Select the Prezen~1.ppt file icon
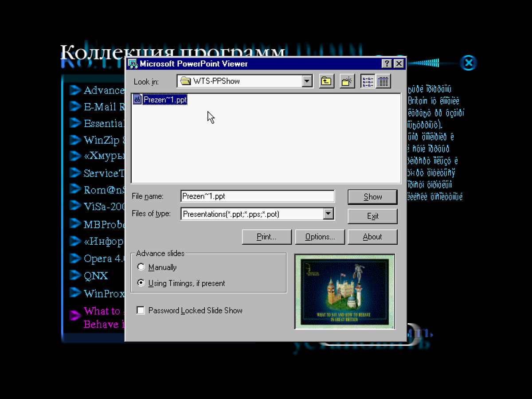Viewport: 532px width, 399px height. coord(137,100)
